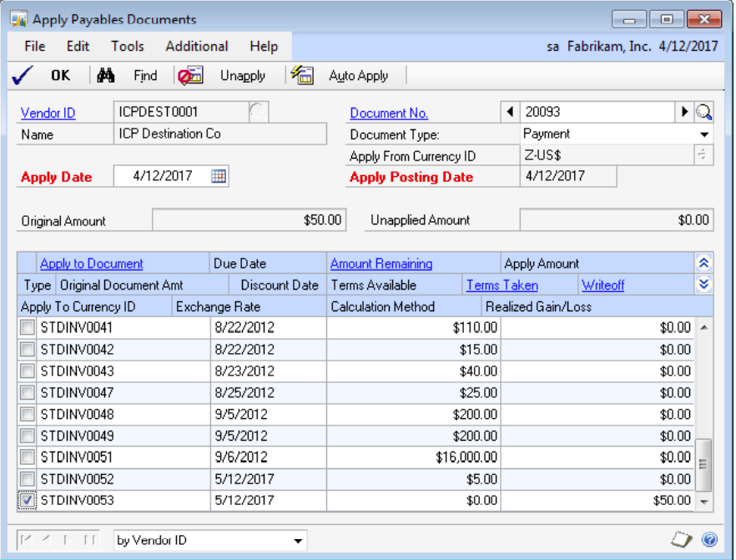The image size is (736, 560).
Task: Click the Find binoculars icon
Action: 106,76
